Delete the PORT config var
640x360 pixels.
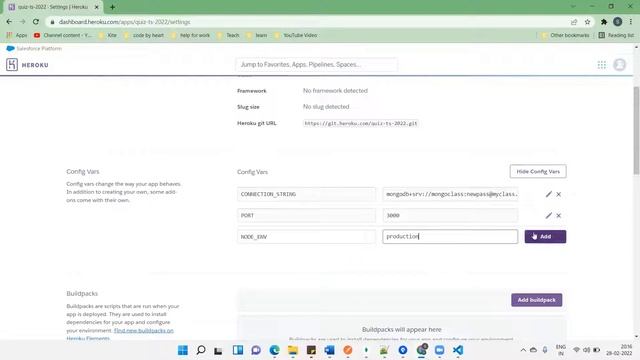559,216
